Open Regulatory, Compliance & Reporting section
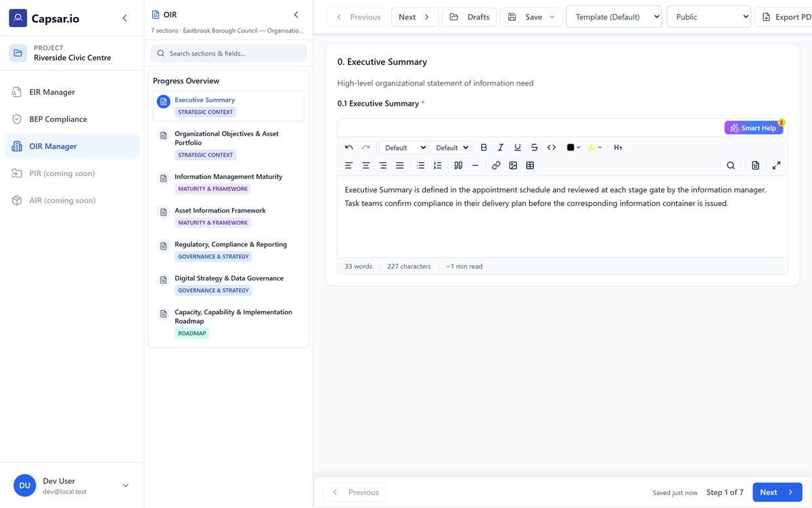 point(229,251)
